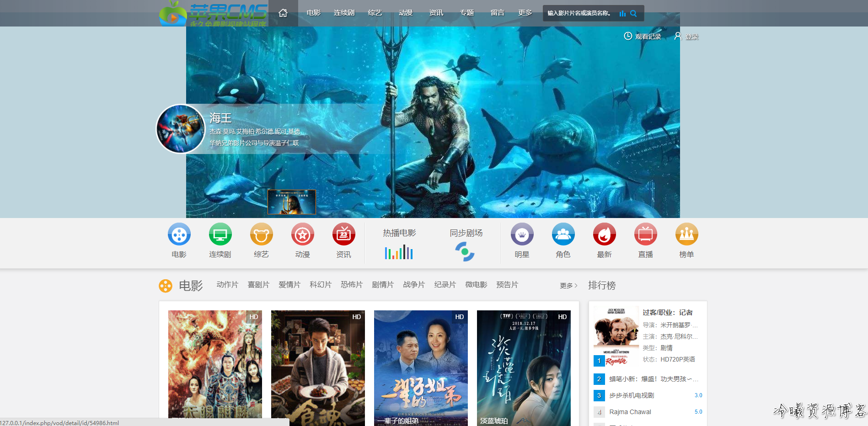The height and width of the screenshot is (426, 868).
Task: Open the 明星 purple crown icon
Action: 522,234
